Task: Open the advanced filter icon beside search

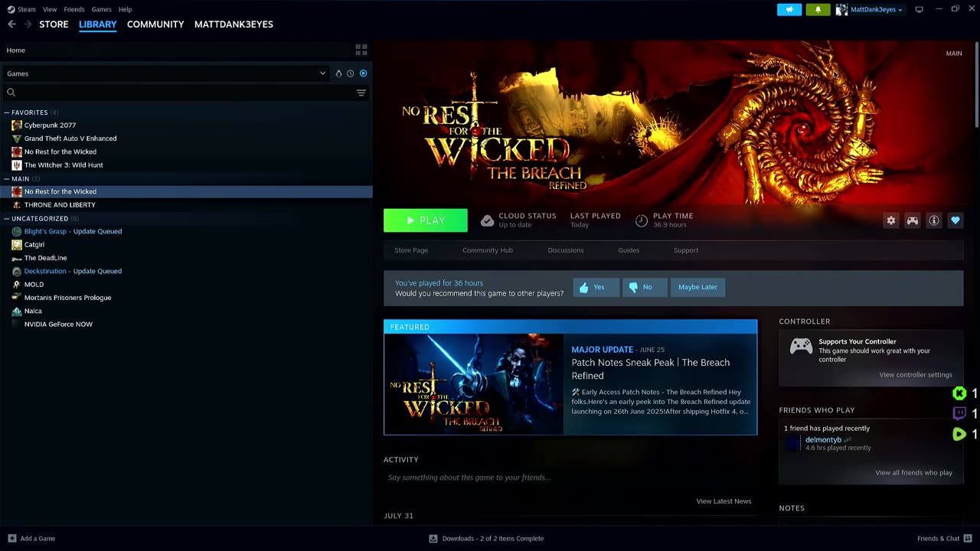Action: tap(361, 93)
